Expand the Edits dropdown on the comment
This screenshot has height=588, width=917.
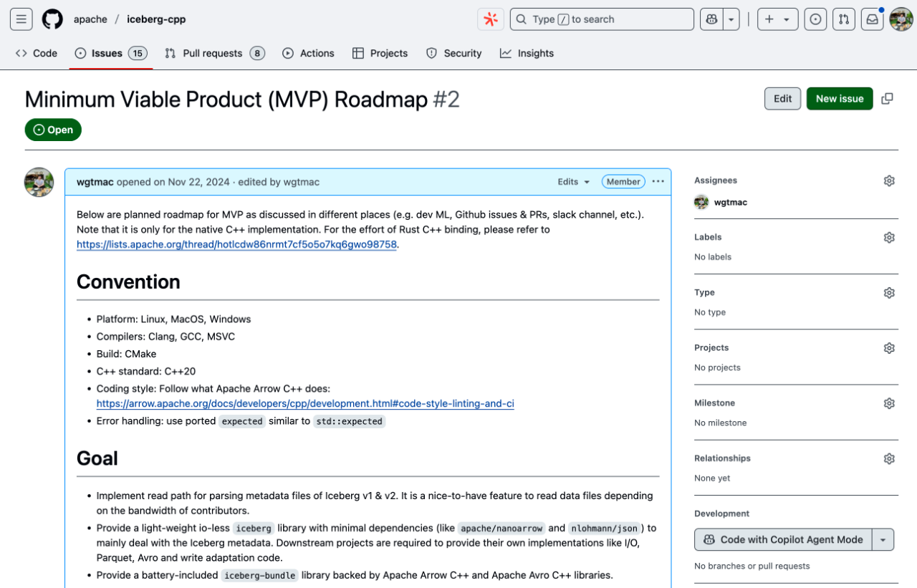click(x=573, y=181)
